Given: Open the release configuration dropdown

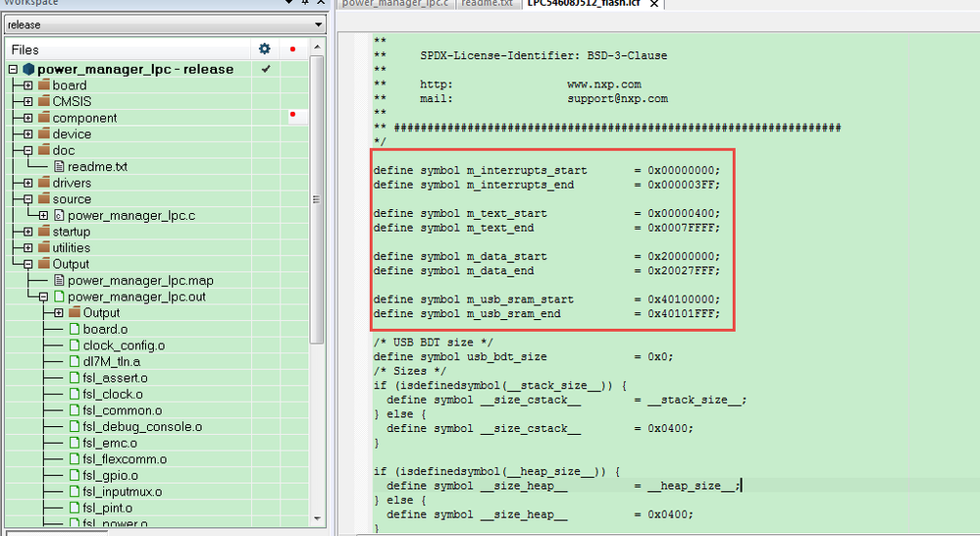Looking at the screenshot, I should tap(165, 25).
